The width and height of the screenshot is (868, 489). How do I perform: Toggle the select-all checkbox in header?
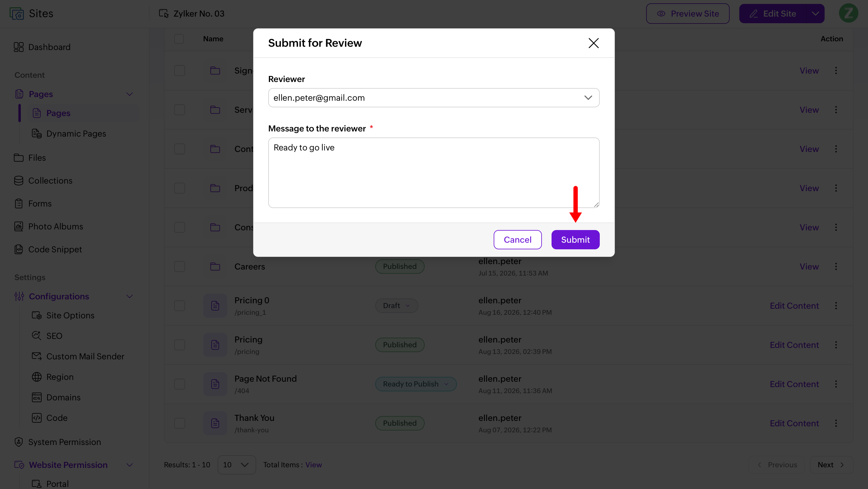179,39
